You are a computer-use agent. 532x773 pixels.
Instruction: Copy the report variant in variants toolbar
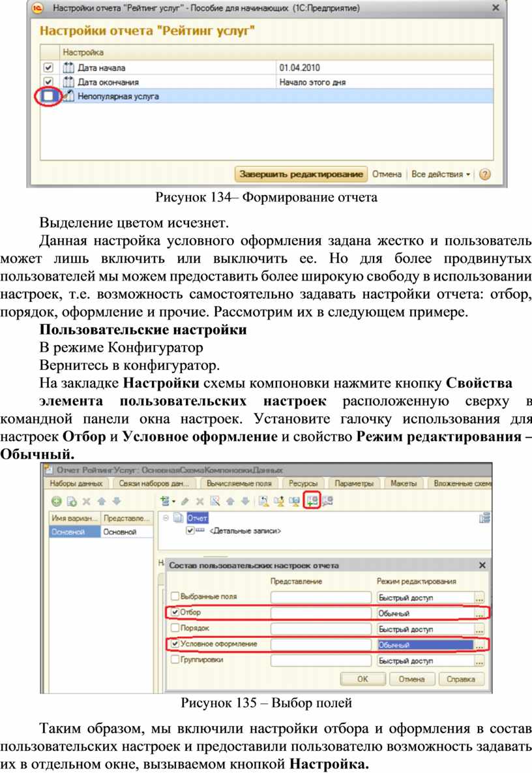[x=72, y=502]
